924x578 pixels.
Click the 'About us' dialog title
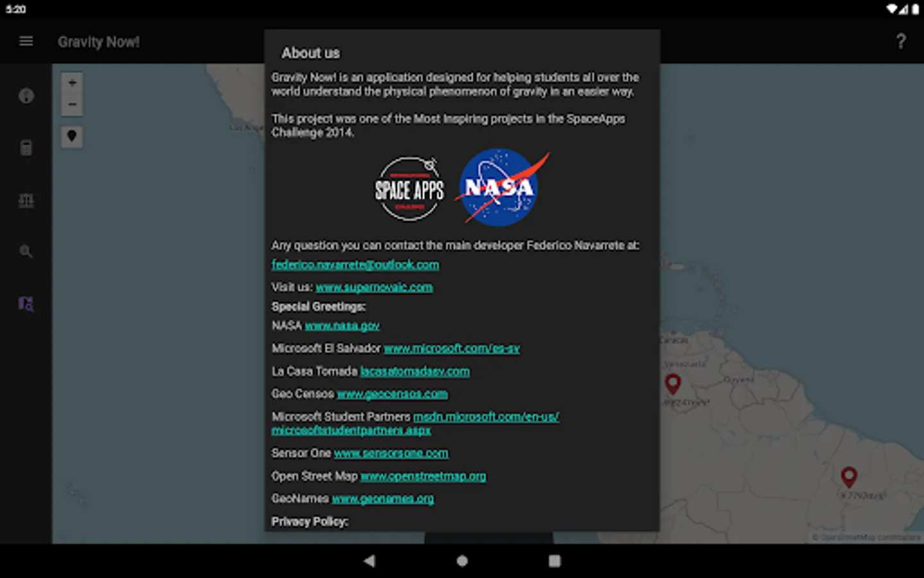[311, 53]
